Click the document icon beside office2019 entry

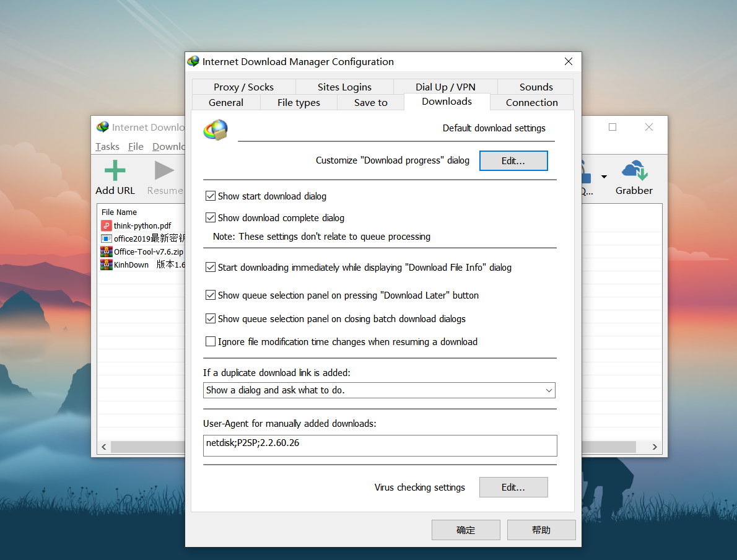(x=105, y=238)
